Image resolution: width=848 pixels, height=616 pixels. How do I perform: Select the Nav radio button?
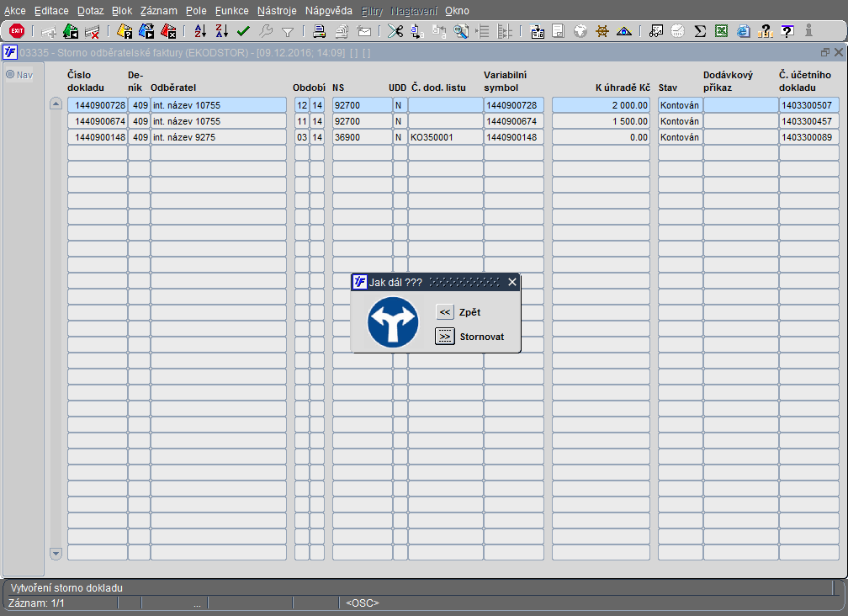point(11,75)
